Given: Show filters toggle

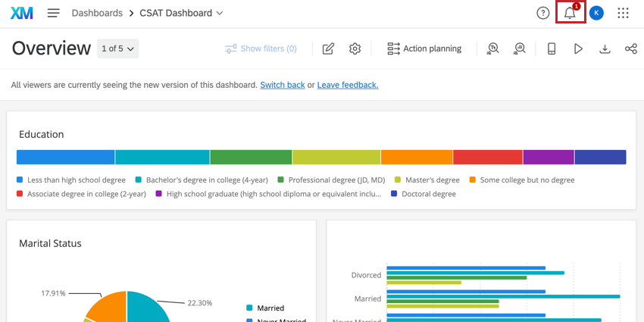Looking at the screenshot, I should [261, 48].
